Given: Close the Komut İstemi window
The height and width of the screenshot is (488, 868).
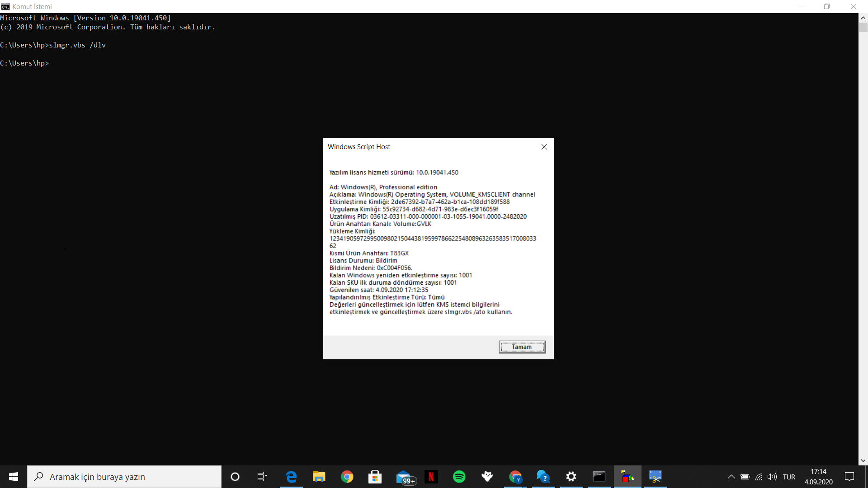Looking at the screenshot, I should [x=854, y=6].
